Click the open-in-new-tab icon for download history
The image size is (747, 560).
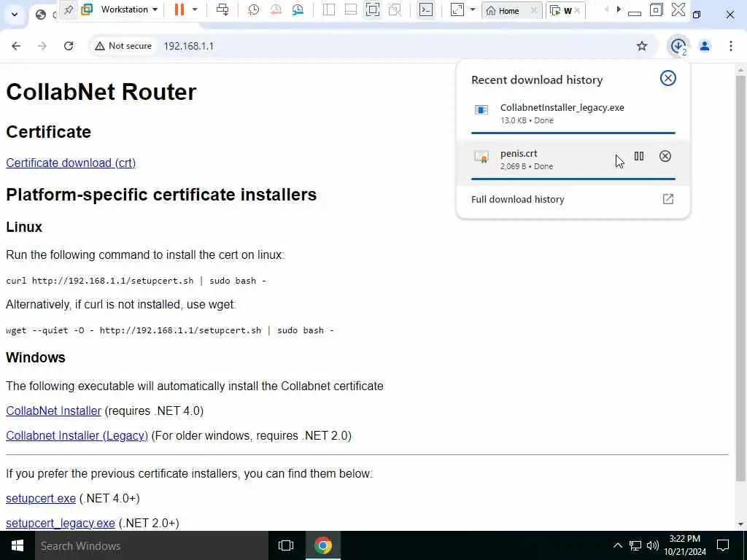(668, 199)
